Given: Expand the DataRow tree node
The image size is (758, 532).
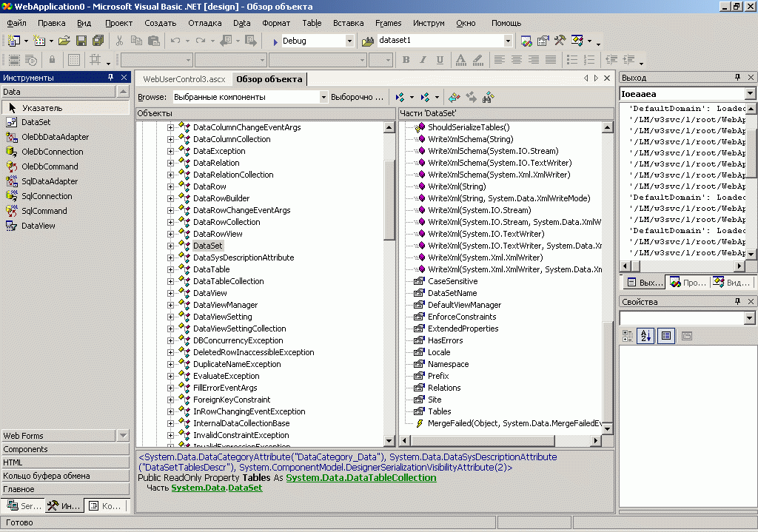Looking at the screenshot, I should (x=171, y=186).
